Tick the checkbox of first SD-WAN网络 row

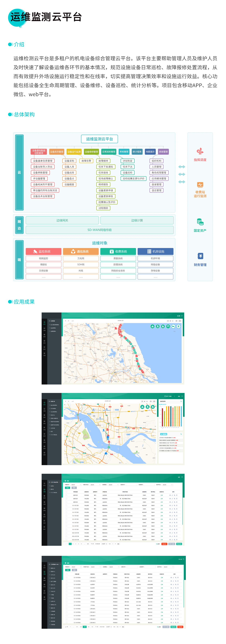click(x=66, y=578)
